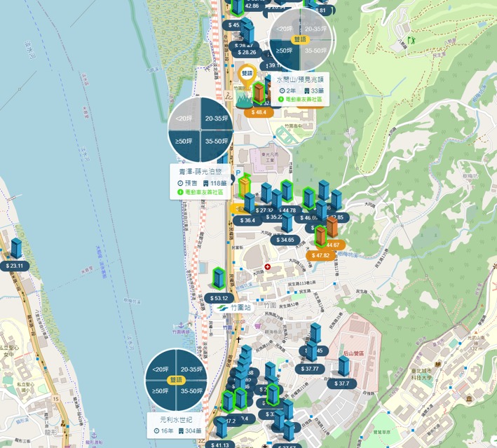This screenshot has height=448, width=497.
Task: Click the building icon above $ 37.77
Action: coord(311,351)
